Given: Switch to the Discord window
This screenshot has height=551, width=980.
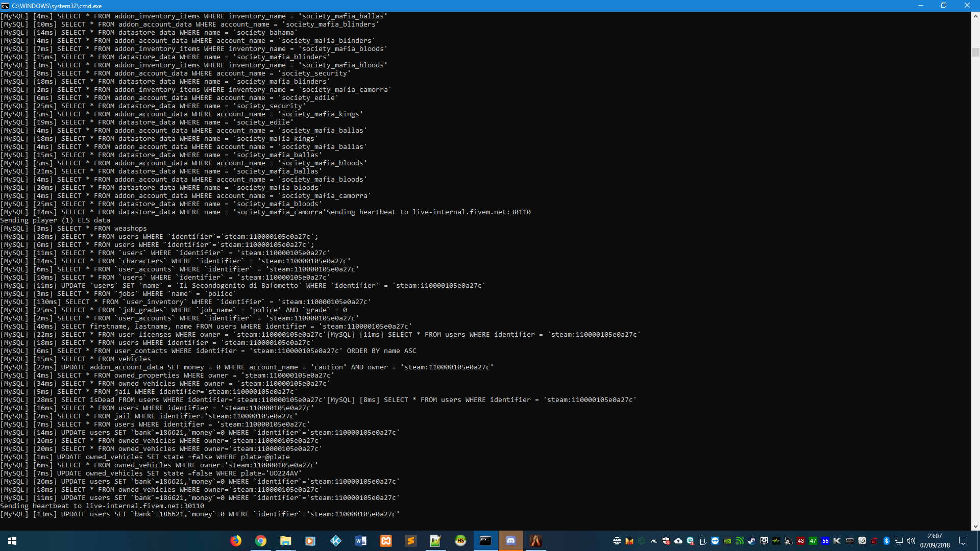Looking at the screenshot, I should pos(510,541).
